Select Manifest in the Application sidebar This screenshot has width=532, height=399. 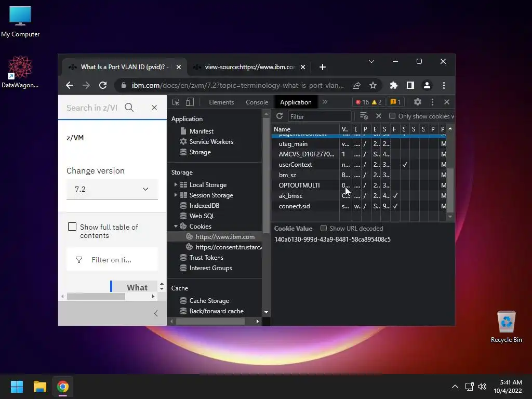coord(201,131)
